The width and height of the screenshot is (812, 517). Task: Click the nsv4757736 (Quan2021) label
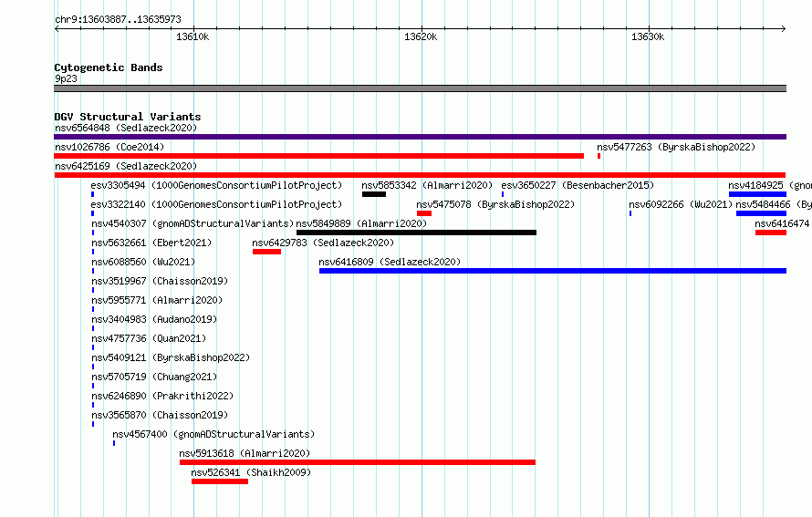(x=149, y=338)
